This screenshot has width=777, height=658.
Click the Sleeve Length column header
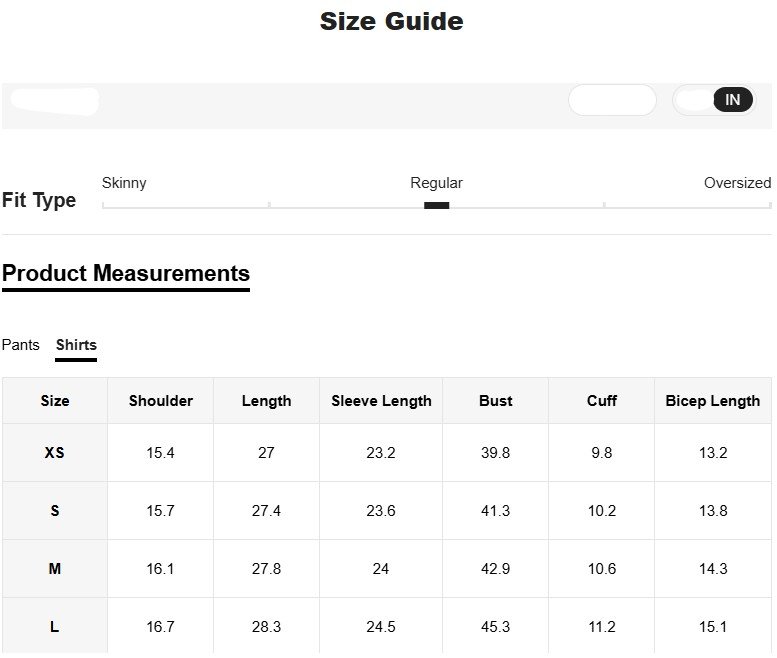pos(381,401)
